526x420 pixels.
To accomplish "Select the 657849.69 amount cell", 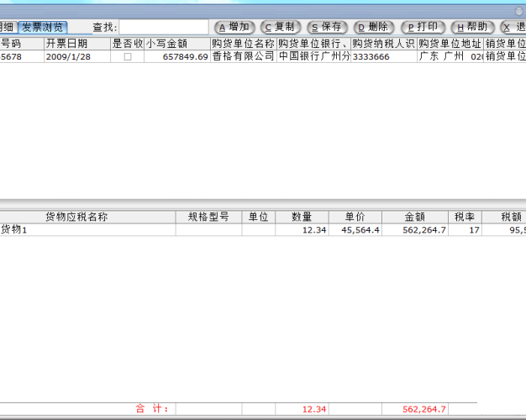I will pyautogui.click(x=177, y=56).
